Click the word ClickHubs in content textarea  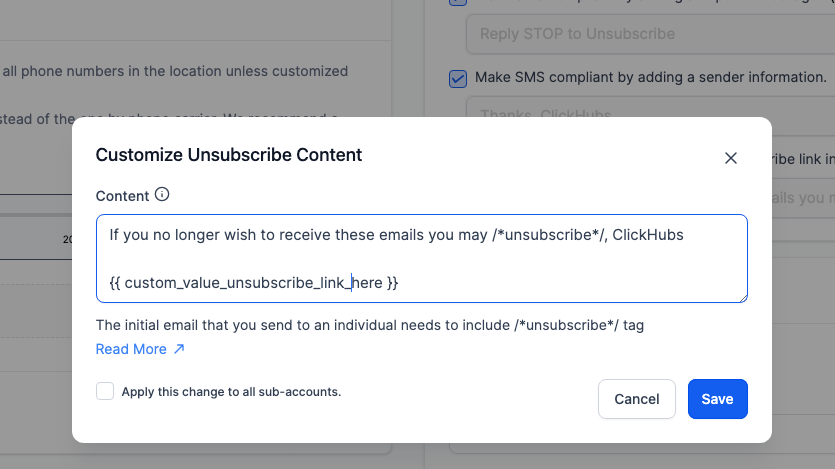[x=648, y=235]
